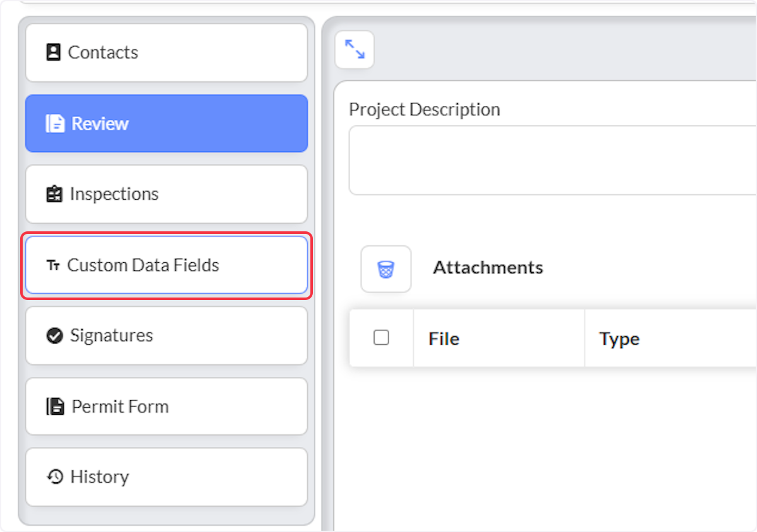Open the Permit Form
The width and height of the screenshot is (757, 532).
pos(167,407)
